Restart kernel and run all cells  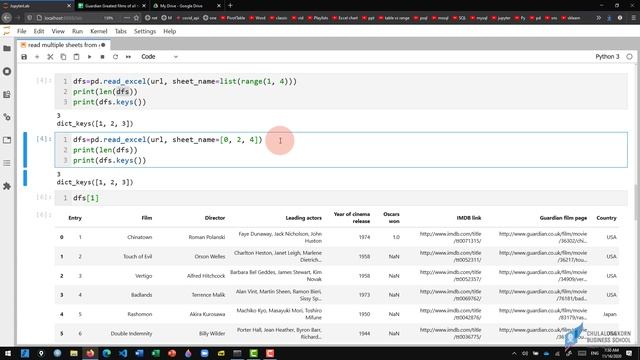coord(129,57)
